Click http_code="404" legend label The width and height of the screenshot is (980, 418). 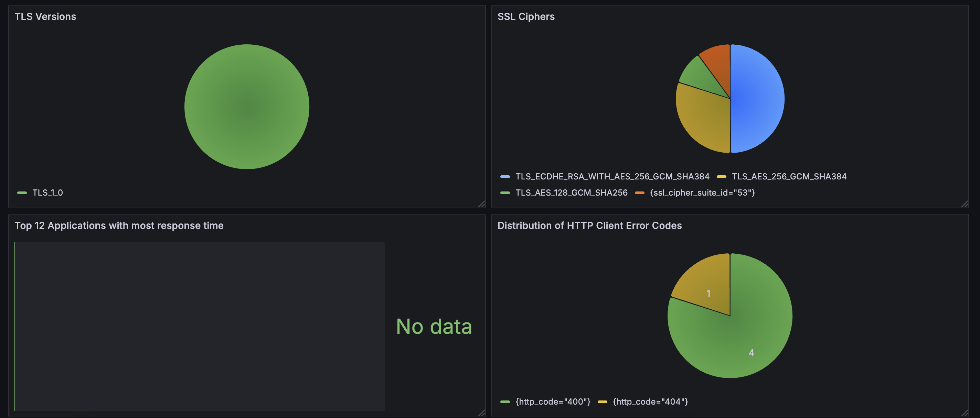[650, 401]
